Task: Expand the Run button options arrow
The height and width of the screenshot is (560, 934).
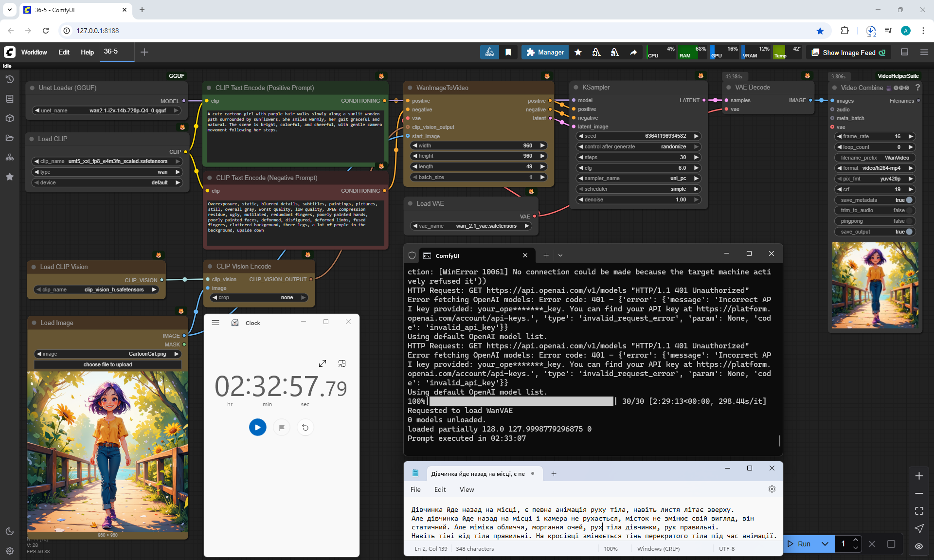Action: [825, 544]
